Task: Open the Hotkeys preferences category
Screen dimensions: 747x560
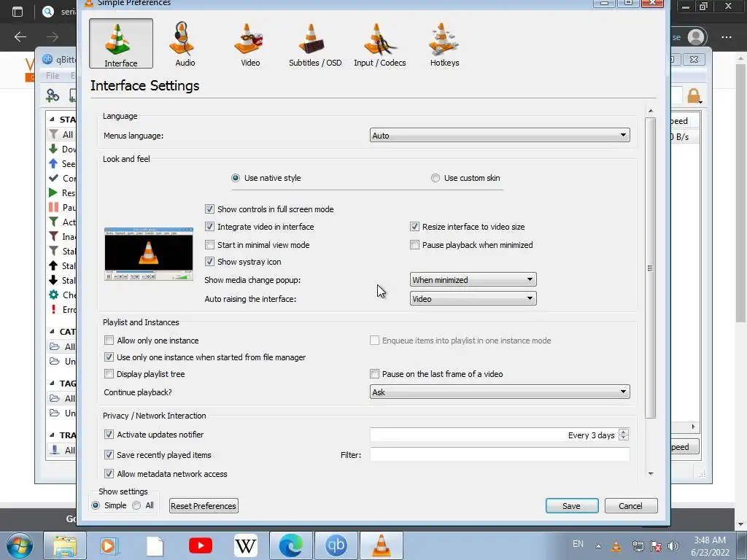Action: click(444, 44)
